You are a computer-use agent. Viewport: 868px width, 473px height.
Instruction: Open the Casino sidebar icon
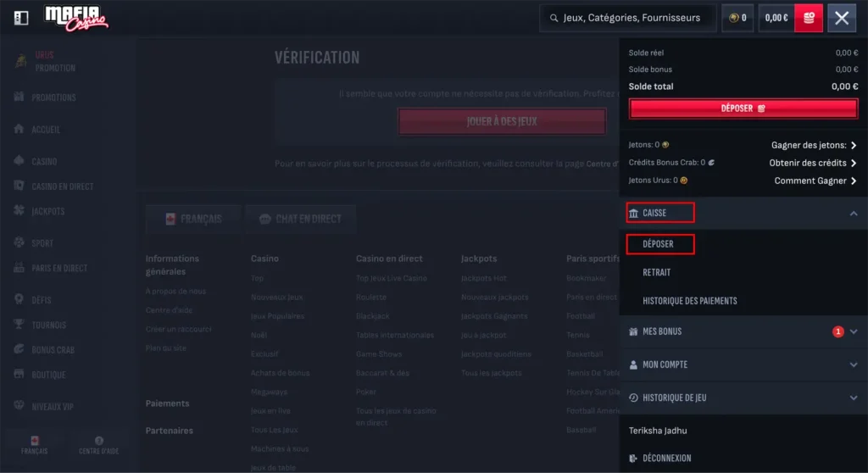pos(19,161)
